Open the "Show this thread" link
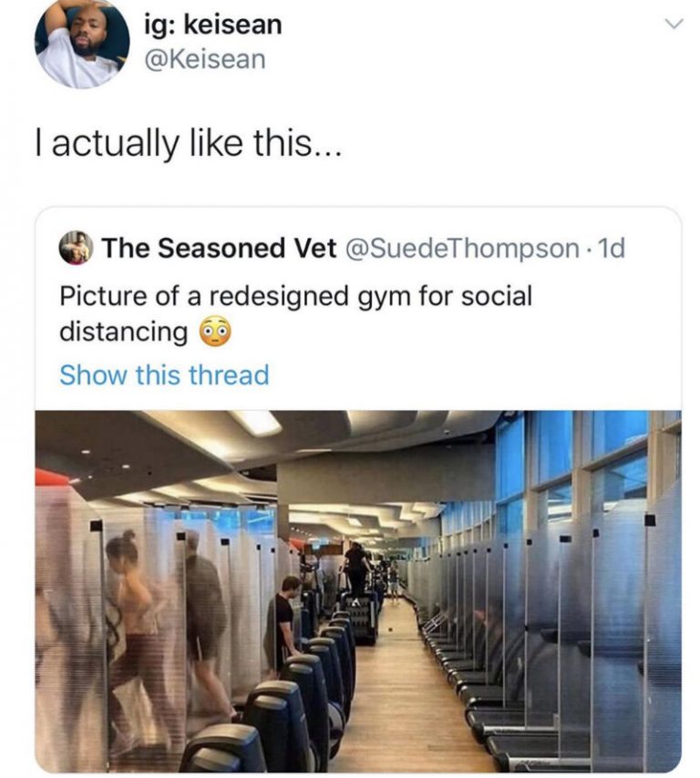 click(x=164, y=374)
